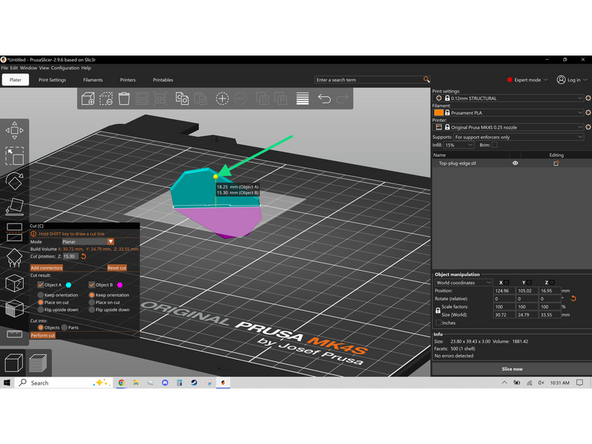
Task: Select the Place on face tool
Action: point(14,207)
